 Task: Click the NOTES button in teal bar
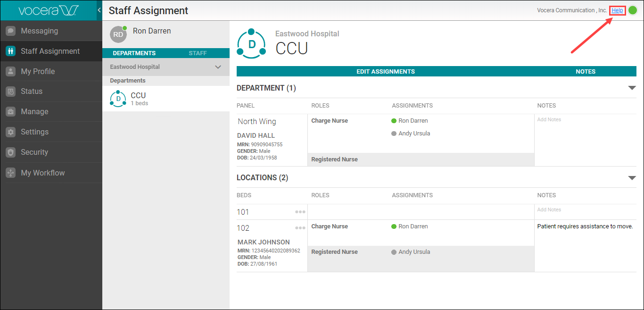585,72
